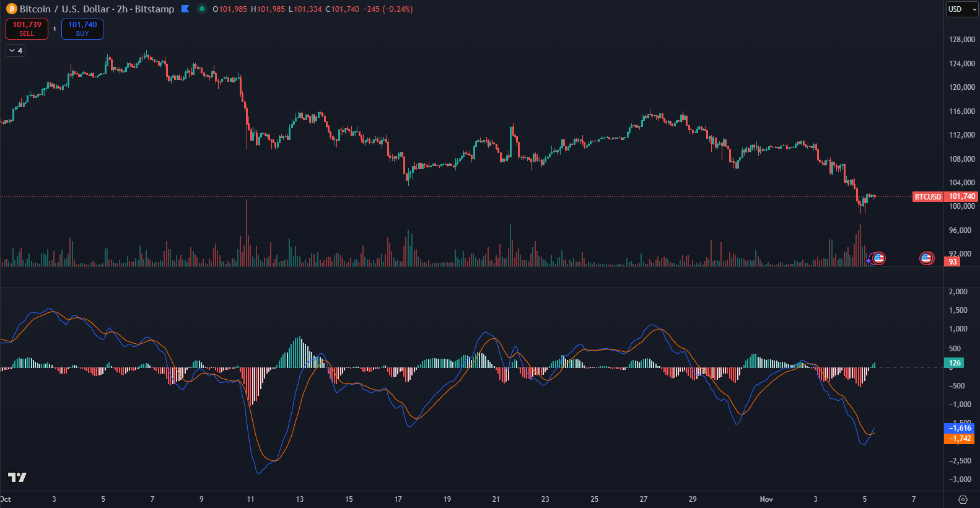
Task: Click the rightmost US flag economic event icon
Action: point(926,258)
